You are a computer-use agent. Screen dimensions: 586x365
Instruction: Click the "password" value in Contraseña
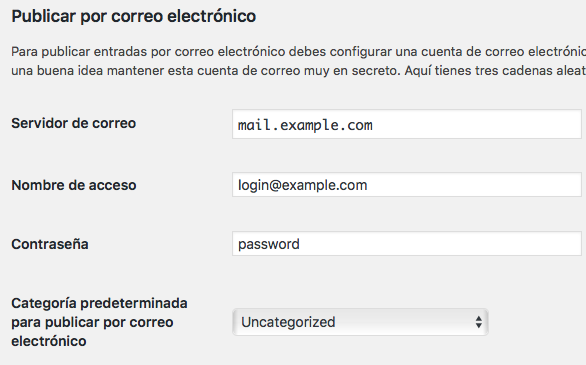(269, 244)
